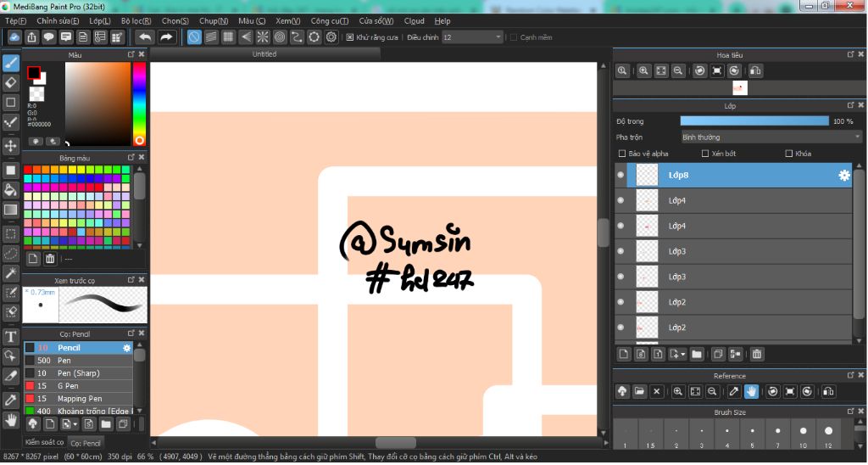Float the Brush Size panel
Image resolution: width=868 pixels, height=465 pixels.
[850, 412]
